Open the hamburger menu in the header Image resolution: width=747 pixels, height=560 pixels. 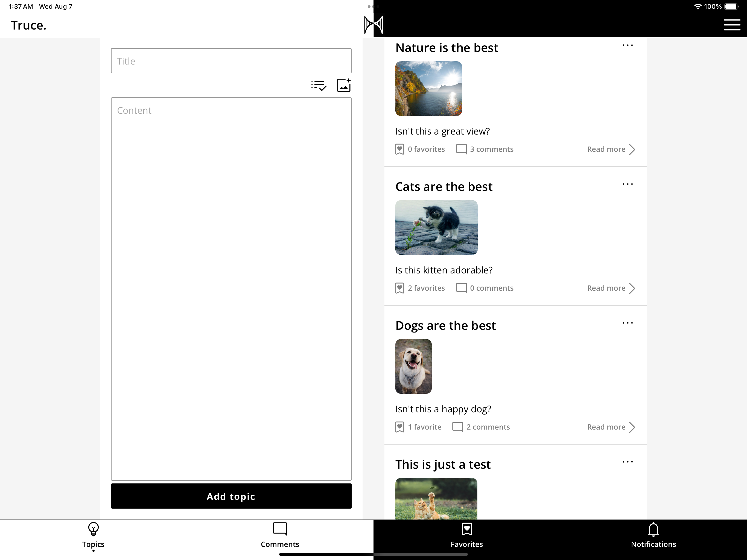[x=732, y=25]
